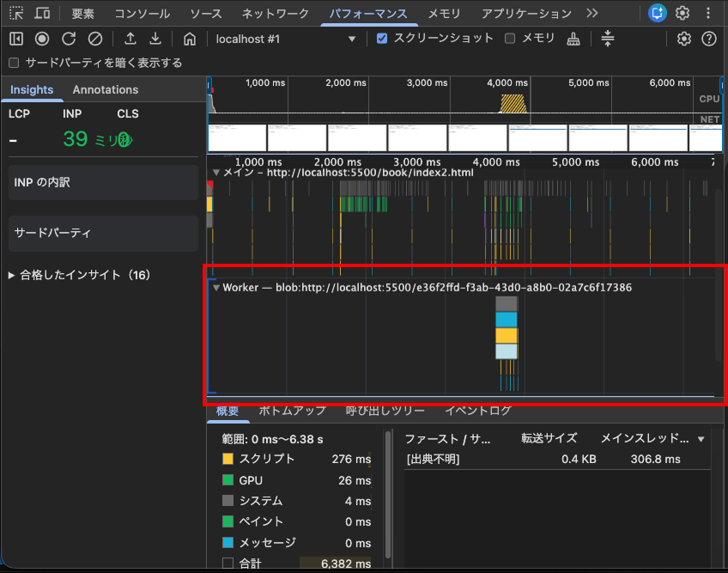Click the collect garbage broom icon
Screen dimensions: 728x573
(x=573, y=39)
